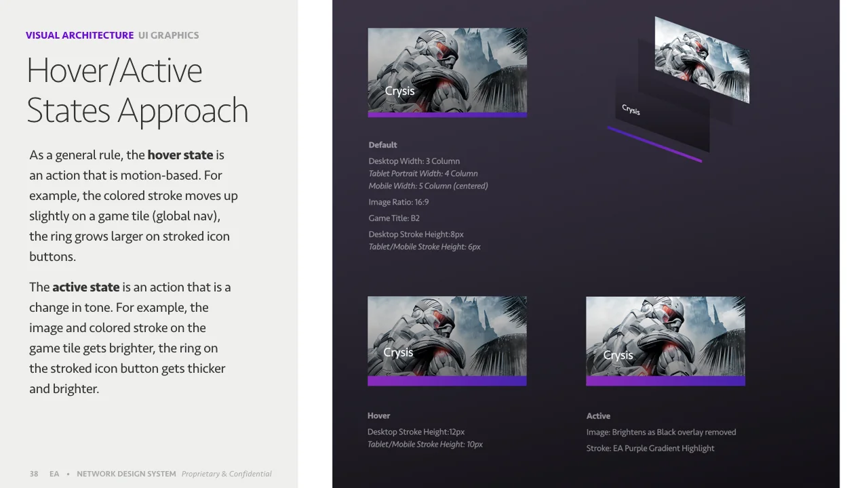Click the Default section label
Image resolution: width=868 pixels, height=488 pixels.
[x=382, y=144]
